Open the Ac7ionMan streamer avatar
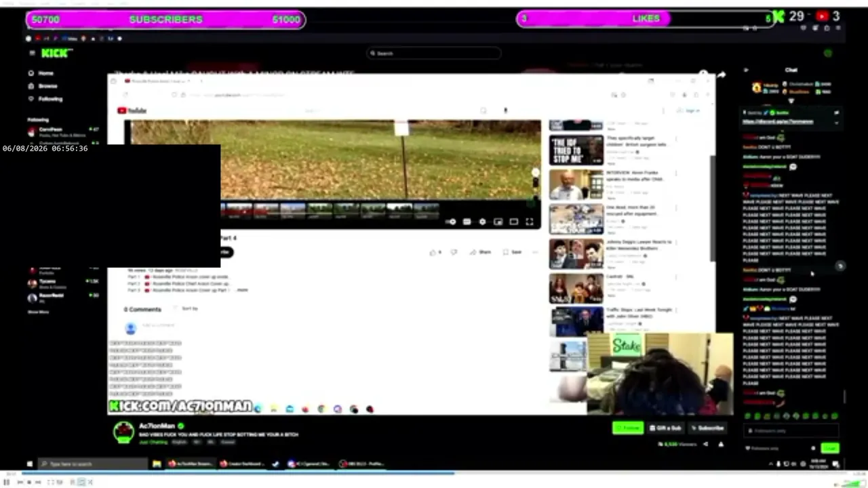Image resolution: width=868 pixels, height=488 pixels. [123, 432]
